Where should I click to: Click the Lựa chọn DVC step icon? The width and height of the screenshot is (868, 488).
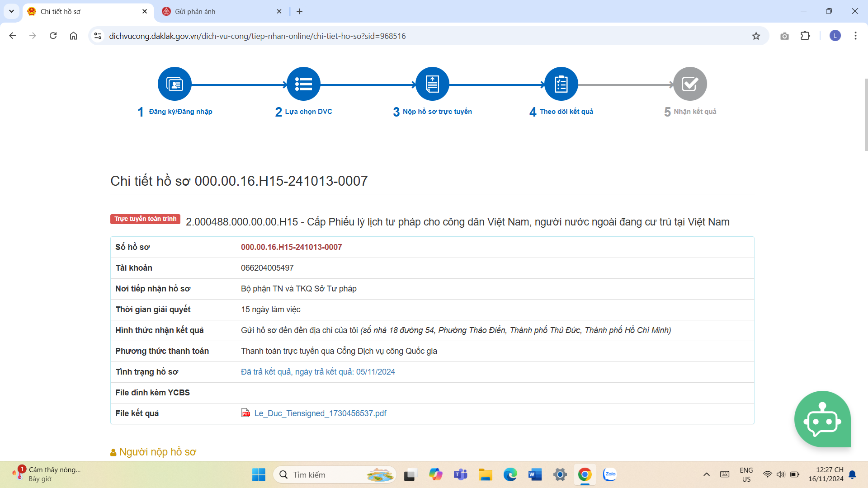(x=303, y=84)
